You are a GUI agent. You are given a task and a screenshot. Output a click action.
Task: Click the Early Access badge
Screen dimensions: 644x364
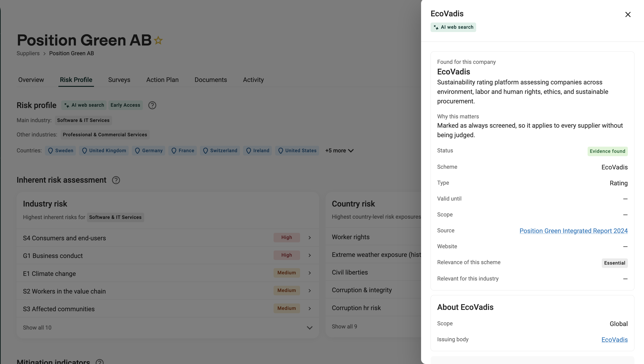[x=125, y=105]
